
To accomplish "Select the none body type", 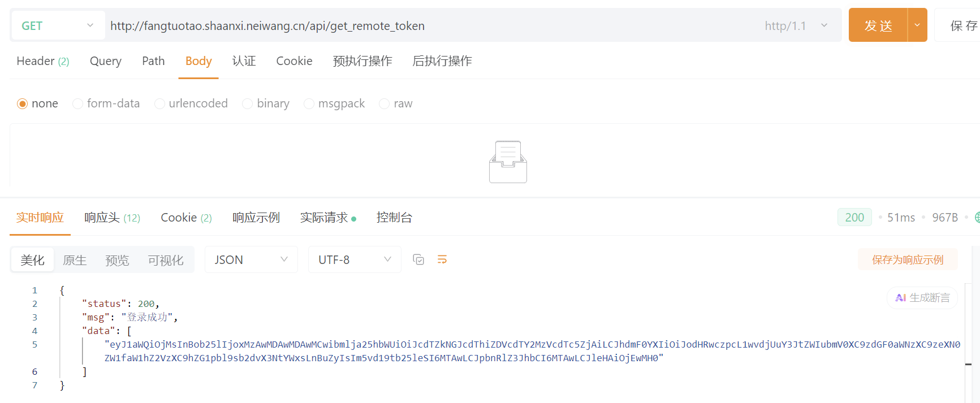I will [23, 104].
